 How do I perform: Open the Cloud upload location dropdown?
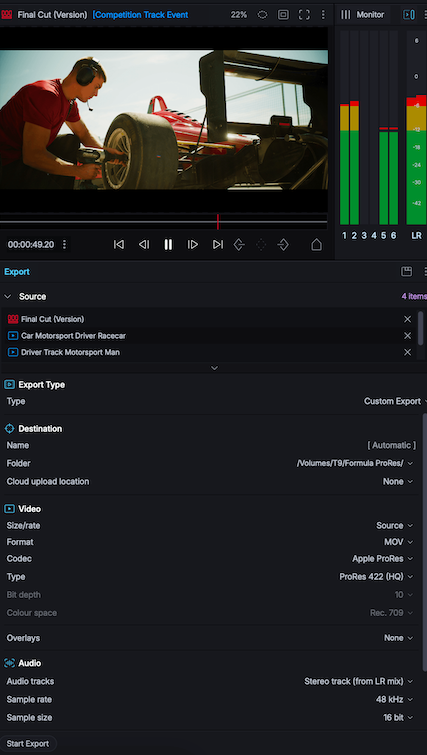point(398,482)
